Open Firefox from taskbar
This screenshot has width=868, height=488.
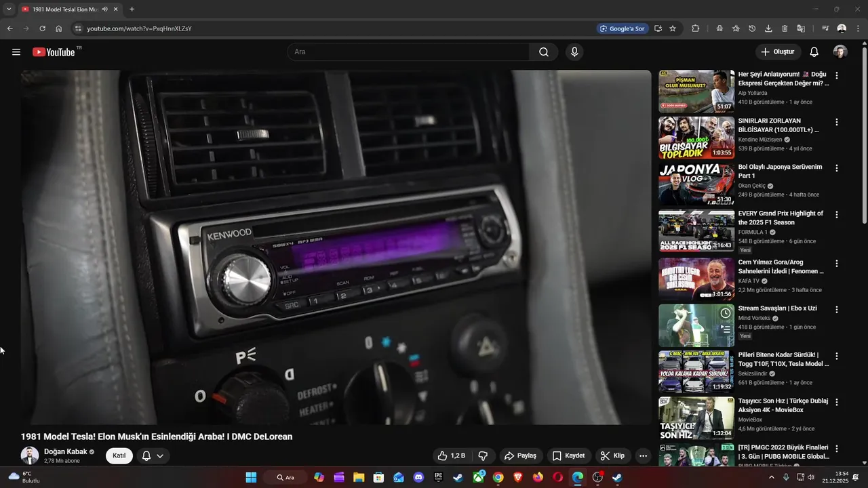tap(538, 477)
